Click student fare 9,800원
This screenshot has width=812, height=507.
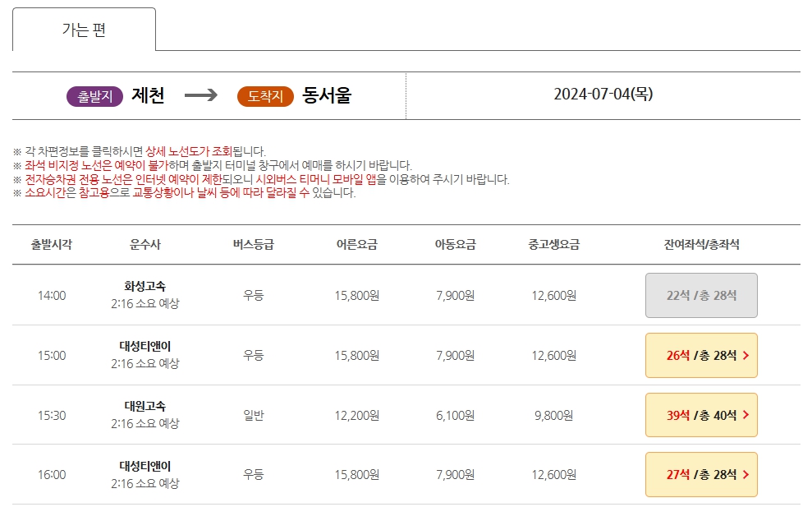pyautogui.click(x=553, y=415)
